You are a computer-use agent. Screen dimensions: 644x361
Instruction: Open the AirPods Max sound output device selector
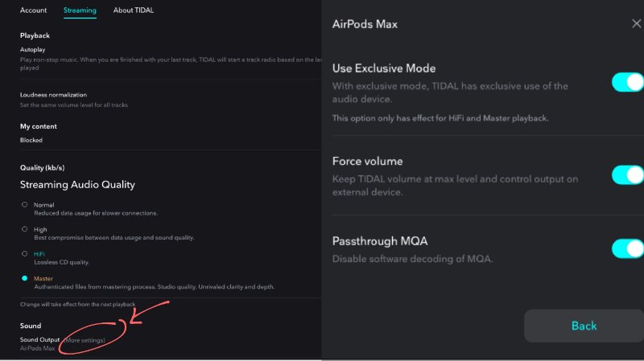(37, 348)
